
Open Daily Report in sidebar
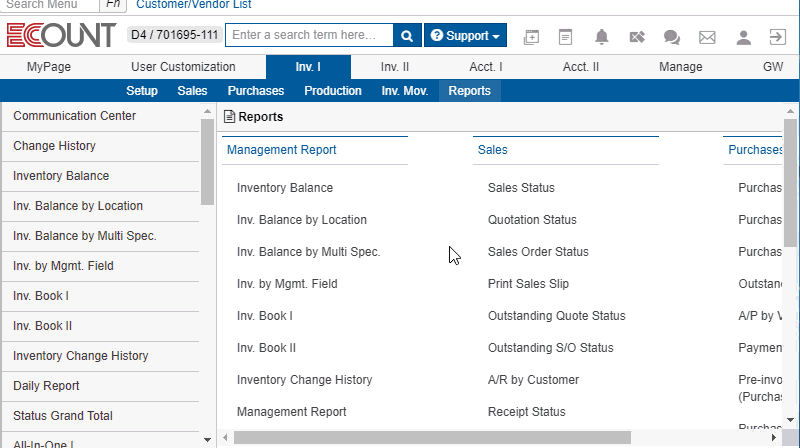tap(101, 386)
